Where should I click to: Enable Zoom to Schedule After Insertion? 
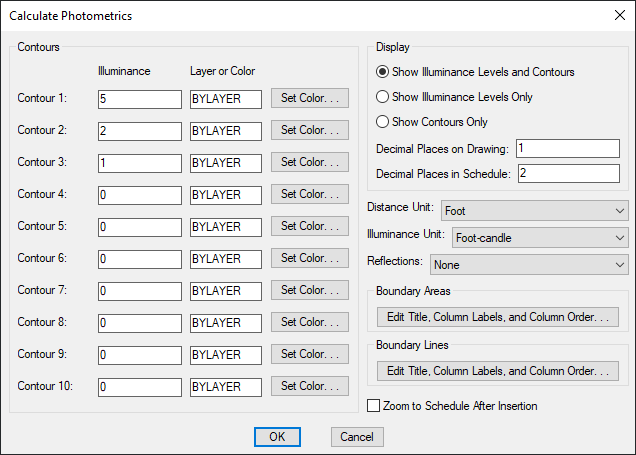pyautogui.click(x=452, y=406)
